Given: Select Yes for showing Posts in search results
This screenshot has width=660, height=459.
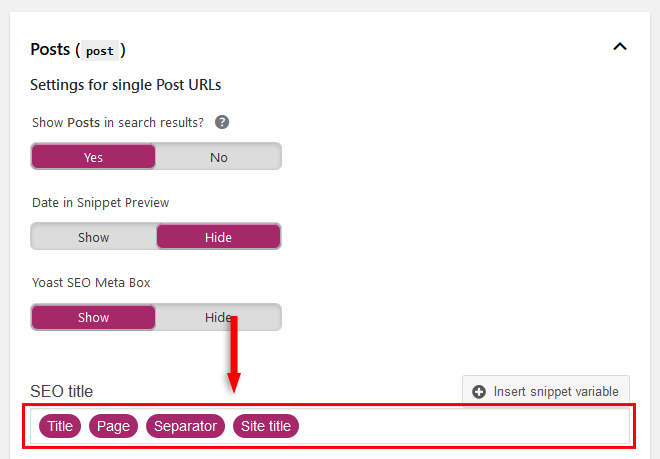Looking at the screenshot, I should (93, 157).
